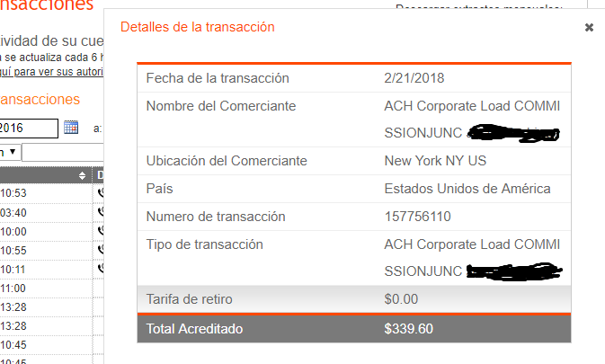This screenshot has height=364, width=605.
Task: Select the Total Acreditado $339.60 row
Action: click(x=354, y=329)
